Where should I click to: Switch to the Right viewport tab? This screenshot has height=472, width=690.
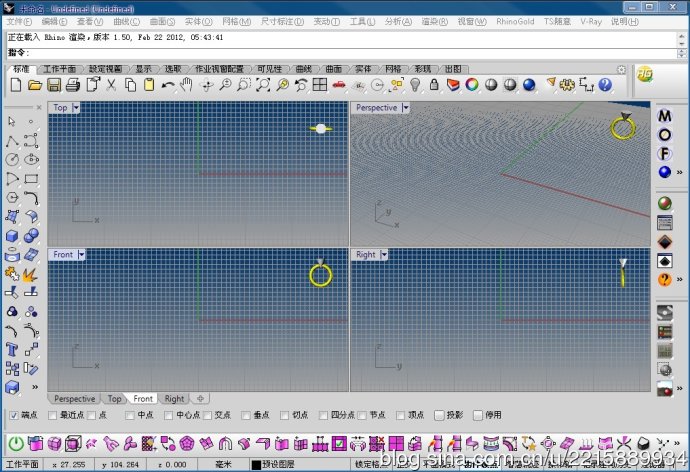(174, 399)
